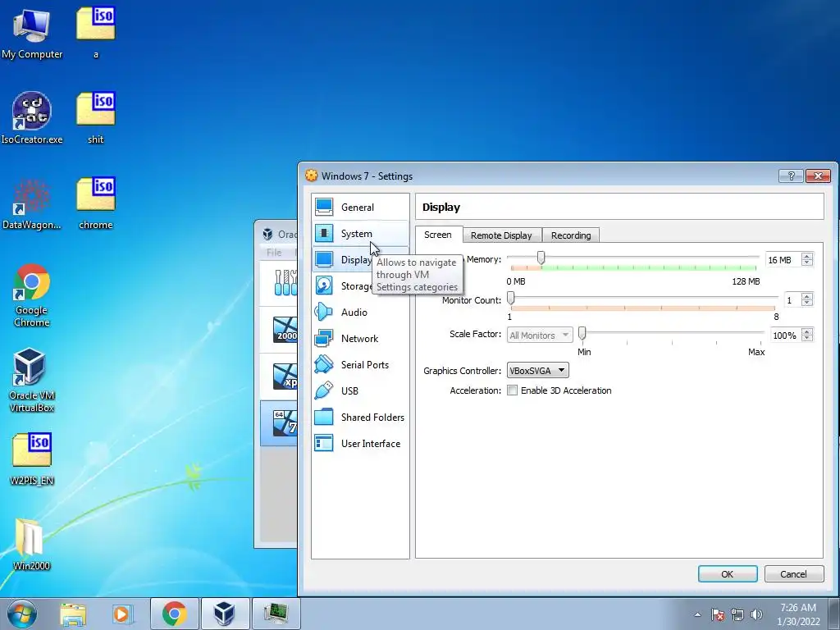Viewport: 840px width, 630px height.
Task: Select the Windows 2000 VM in manager
Action: pyautogui.click(x=279, y=330)
